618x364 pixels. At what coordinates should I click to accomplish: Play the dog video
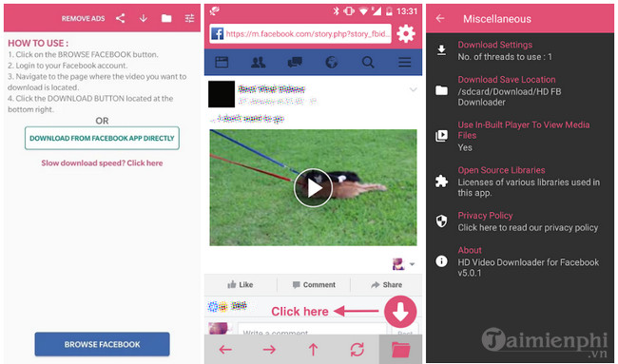[314, 188]
